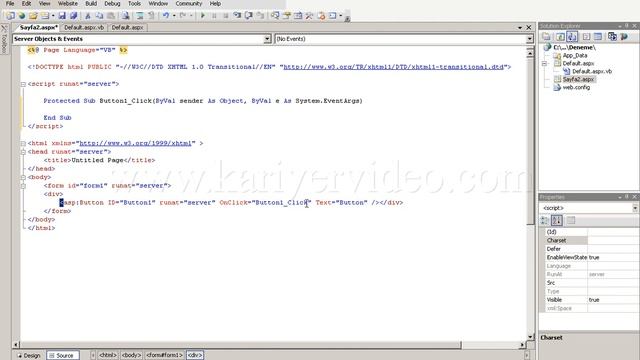Collapse Default.aspx node in Solution Explorer

(544, 64)
